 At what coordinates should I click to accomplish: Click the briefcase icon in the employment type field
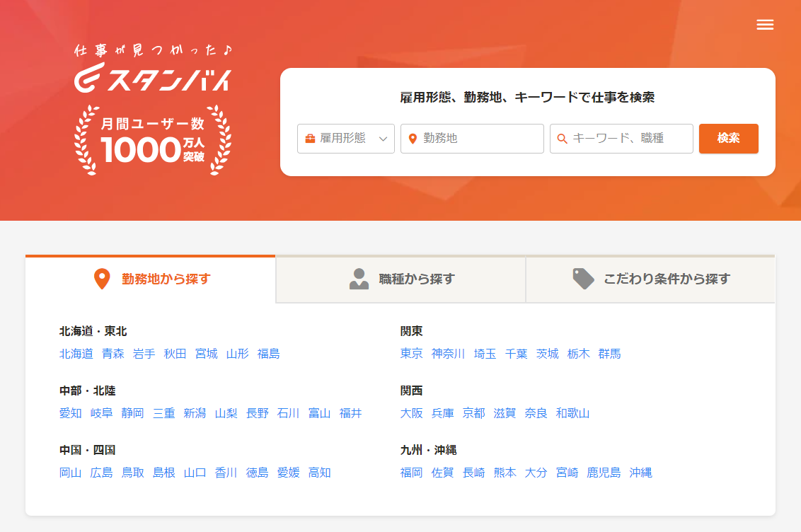click(311, 139)
